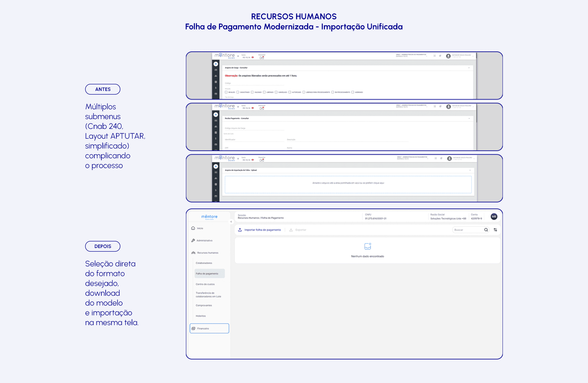The width and height of the screenshot is (588, 383).
Task: Check the INVALIDO checkbox
Action: click(x=226, y=92)
